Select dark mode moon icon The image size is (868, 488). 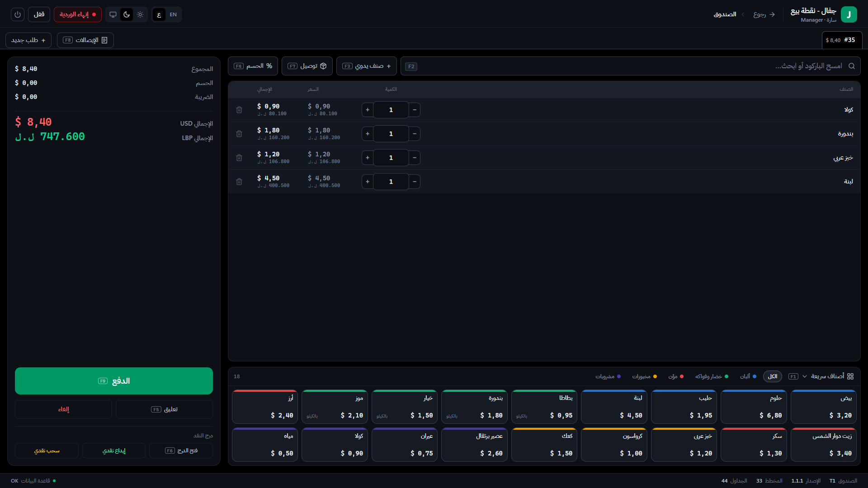[127, 14]
